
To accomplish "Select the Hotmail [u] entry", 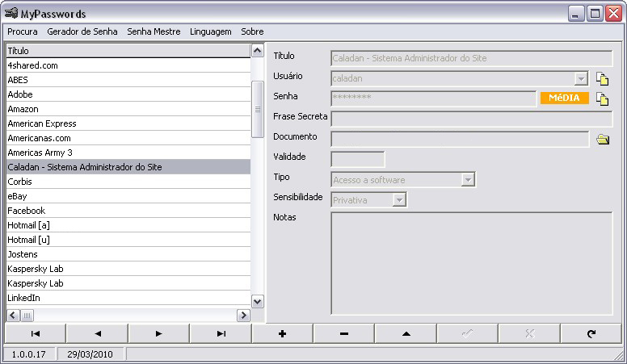I will pyautogui.click(x=128, y=240).
